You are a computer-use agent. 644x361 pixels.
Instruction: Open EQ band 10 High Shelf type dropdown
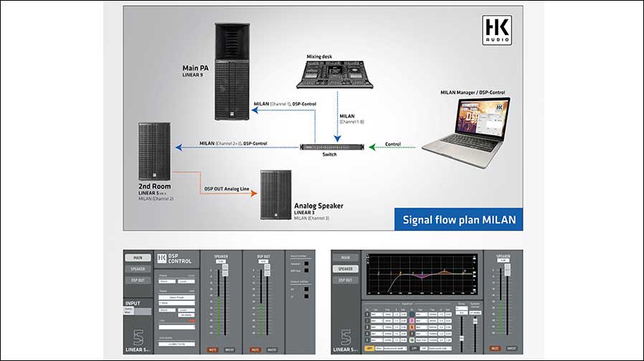(422, 340)
